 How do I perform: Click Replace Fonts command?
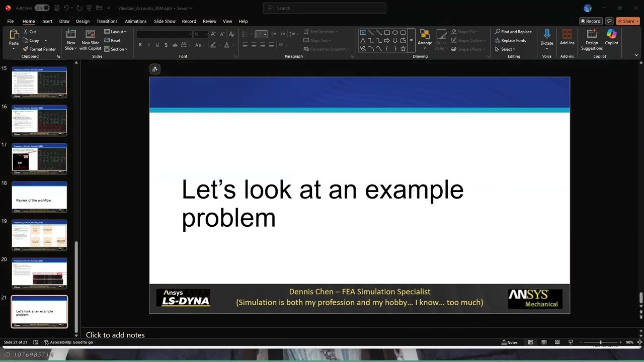coord(510,41)
